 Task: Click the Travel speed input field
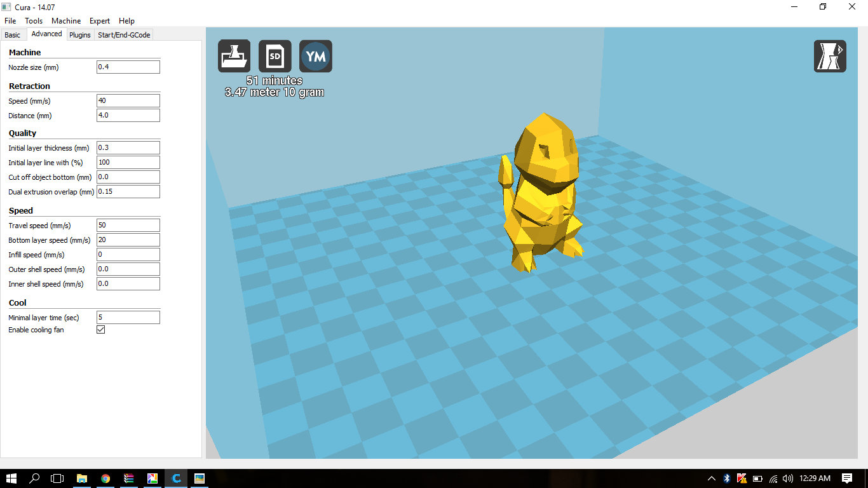[128, 225]
